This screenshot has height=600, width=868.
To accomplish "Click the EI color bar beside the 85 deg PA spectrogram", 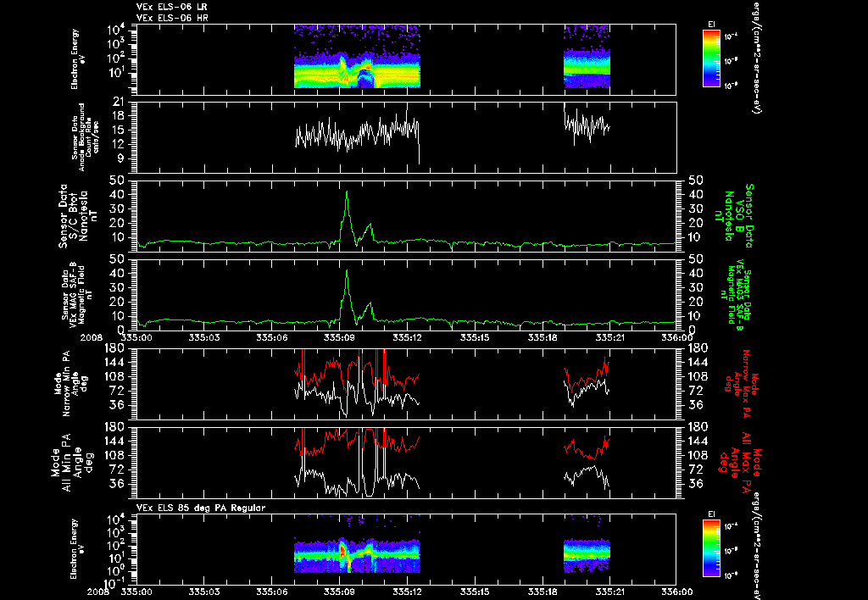I will tap(711, 548).
